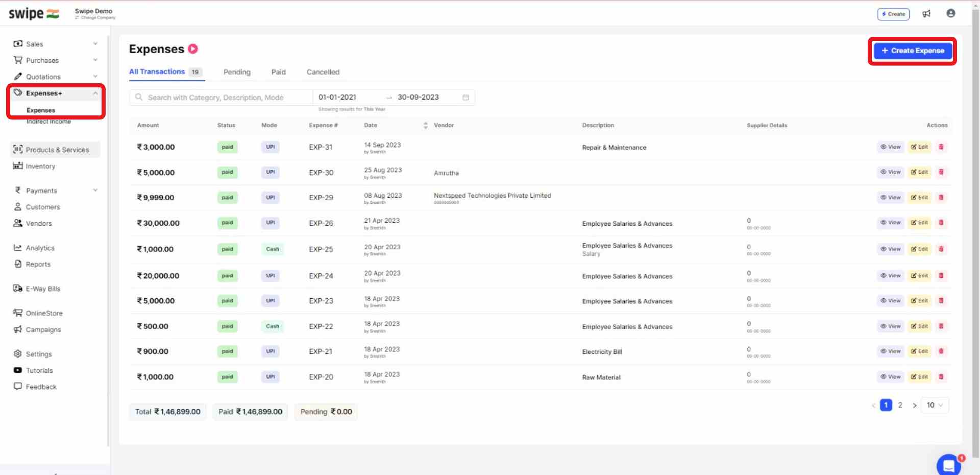
Task: Click the Products & Services barcode icon
Action: (18, 149)
